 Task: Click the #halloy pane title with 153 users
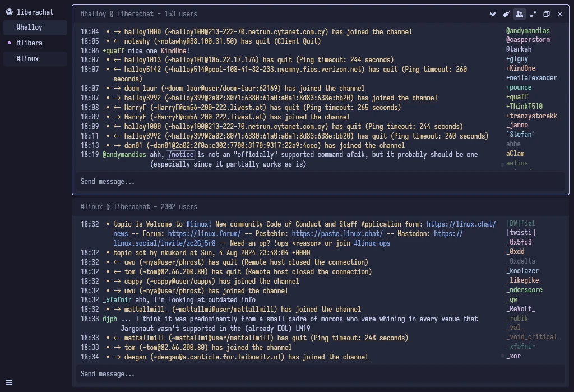point(139,14)
